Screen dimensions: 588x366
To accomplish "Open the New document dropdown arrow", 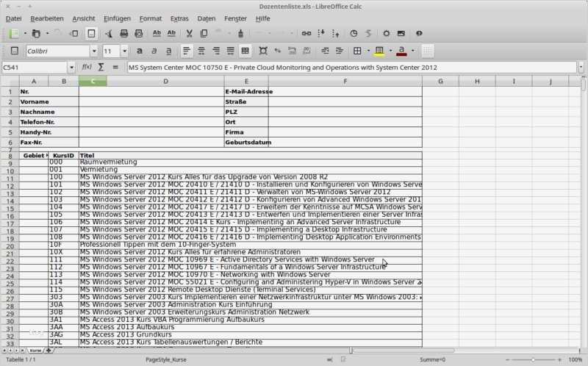I will 25,34.
